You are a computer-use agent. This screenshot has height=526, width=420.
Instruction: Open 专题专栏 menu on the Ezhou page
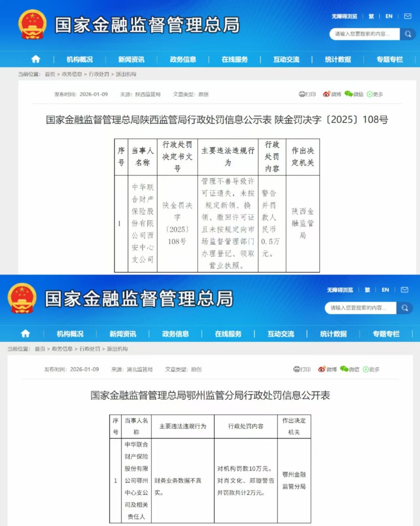point(386,334)
